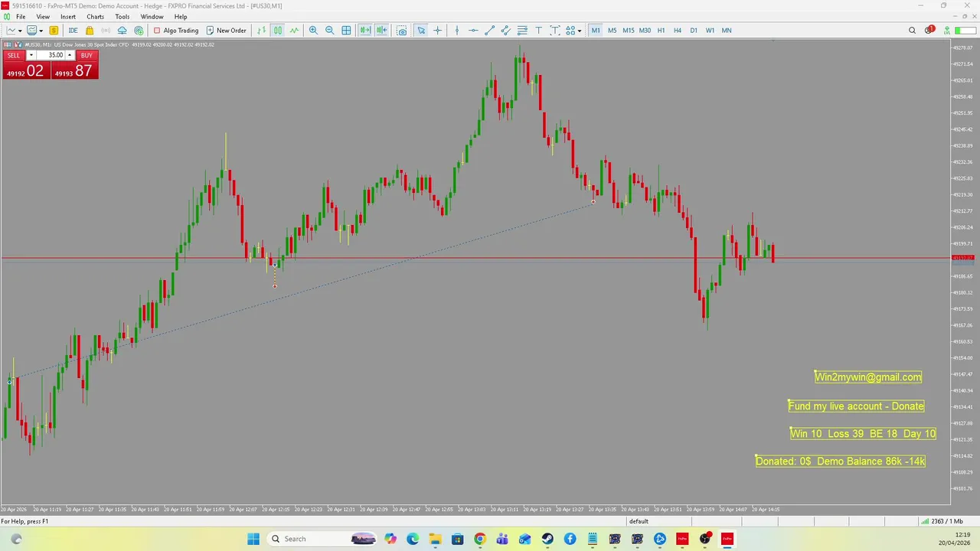The width and height of the screenshot is (980, 551).
Task: Switch timeframe to M15
Action: [629, 31]
